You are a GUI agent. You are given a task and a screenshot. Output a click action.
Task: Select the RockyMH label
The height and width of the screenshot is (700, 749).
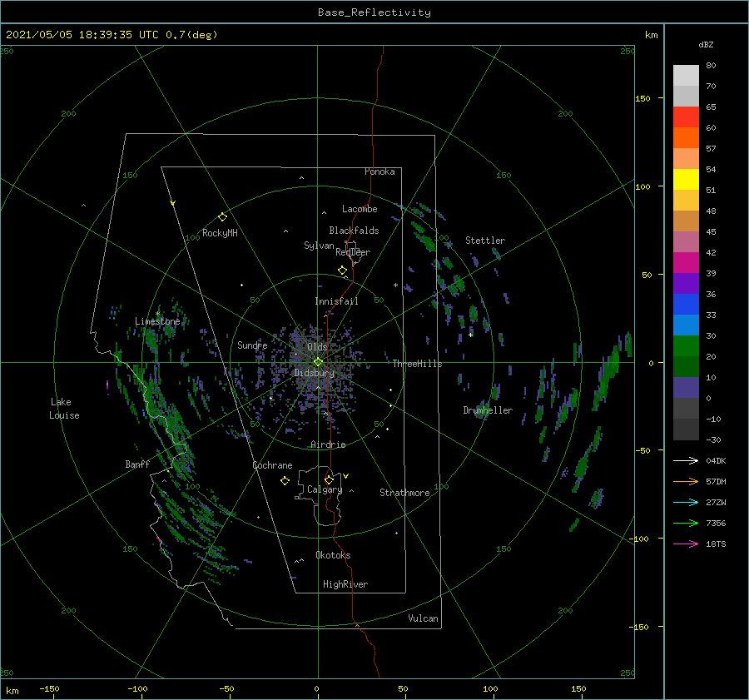(220, 233)
